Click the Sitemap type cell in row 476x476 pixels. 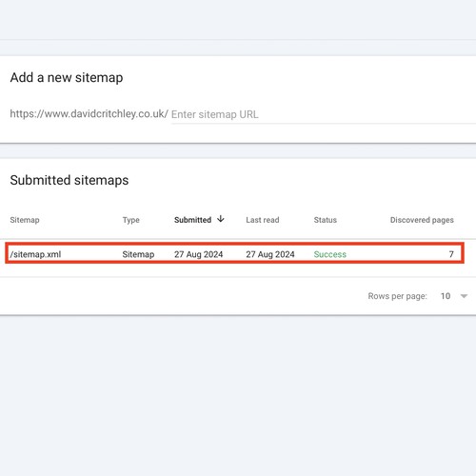pos(138,254)
